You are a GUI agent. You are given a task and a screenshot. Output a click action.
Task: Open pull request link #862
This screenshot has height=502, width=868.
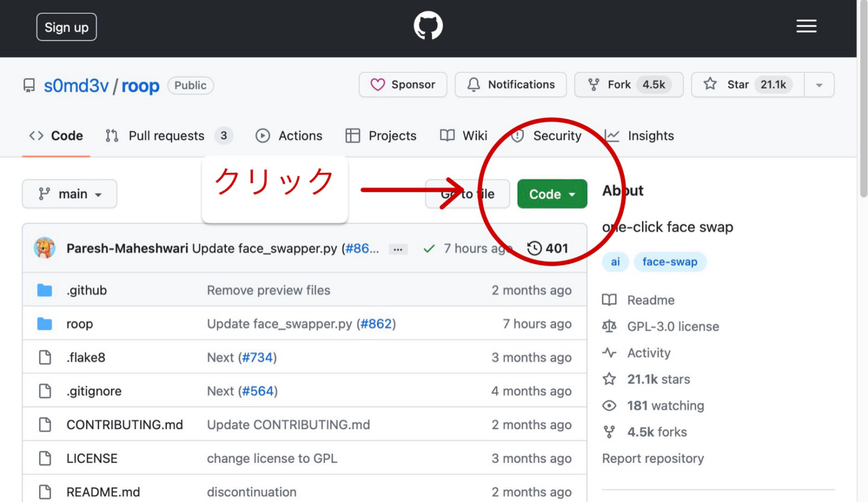click(x=376, y=323)
